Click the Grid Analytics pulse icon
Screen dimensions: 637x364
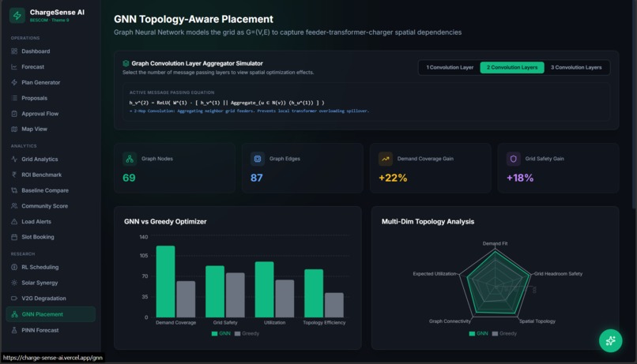point(14,159)
